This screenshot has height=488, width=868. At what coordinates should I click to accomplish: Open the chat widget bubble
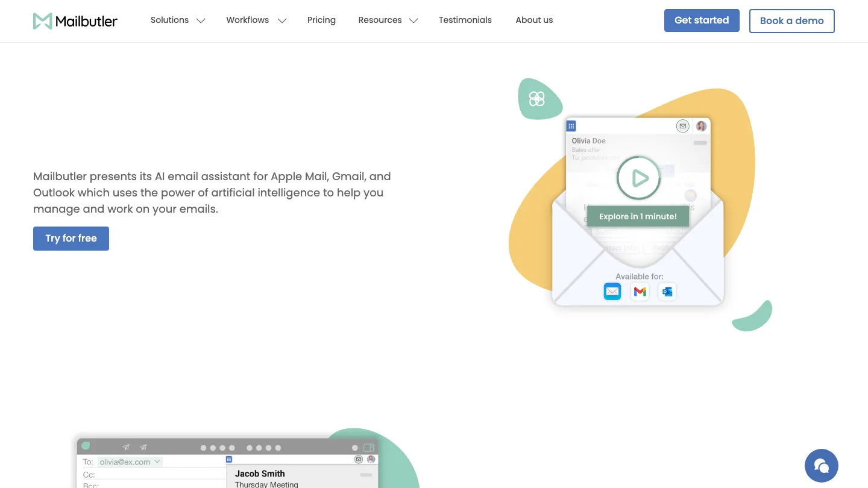822,466
